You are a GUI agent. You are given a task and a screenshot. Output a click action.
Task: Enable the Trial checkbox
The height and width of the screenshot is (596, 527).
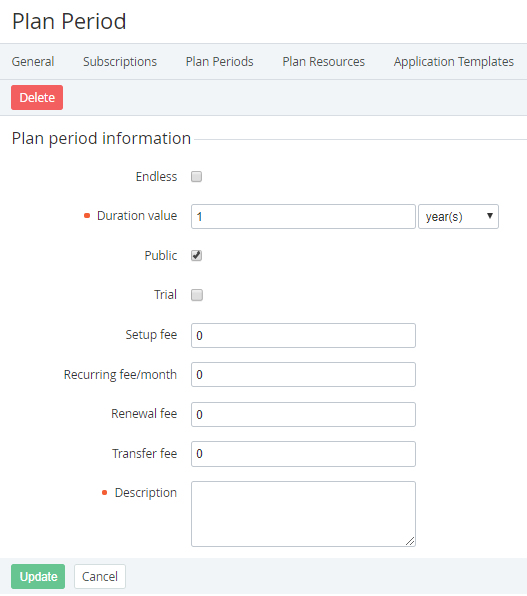[x=197, y=295]
